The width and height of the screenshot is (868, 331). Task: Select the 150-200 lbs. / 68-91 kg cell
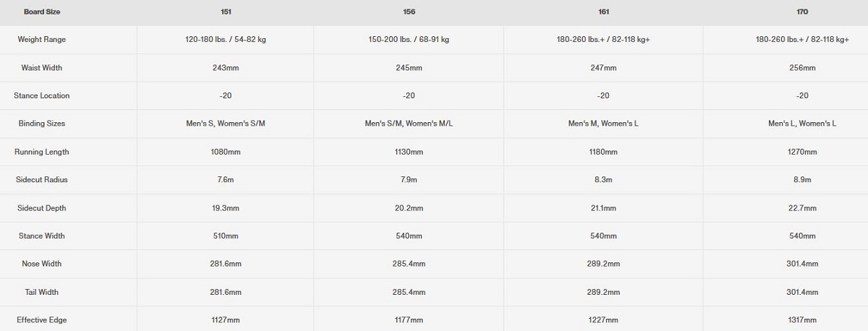(x=409, y=40)
